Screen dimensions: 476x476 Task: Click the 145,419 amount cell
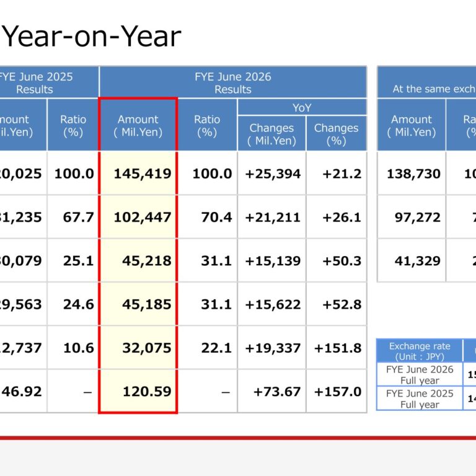click(x=138, y=173)
